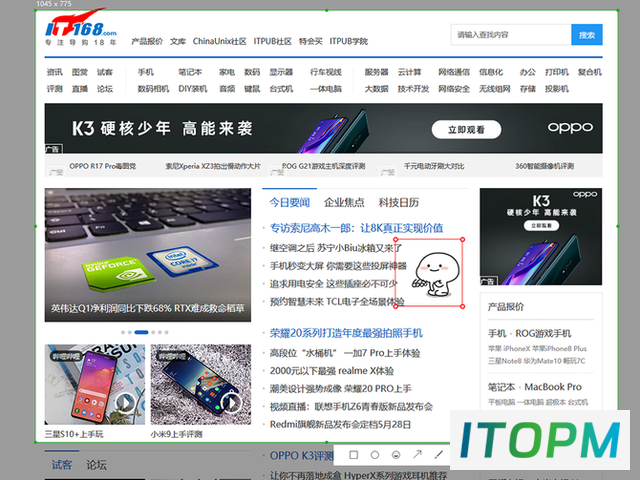Click the OPPO K3 sidebar advertisement

click(x=541, y=237)
